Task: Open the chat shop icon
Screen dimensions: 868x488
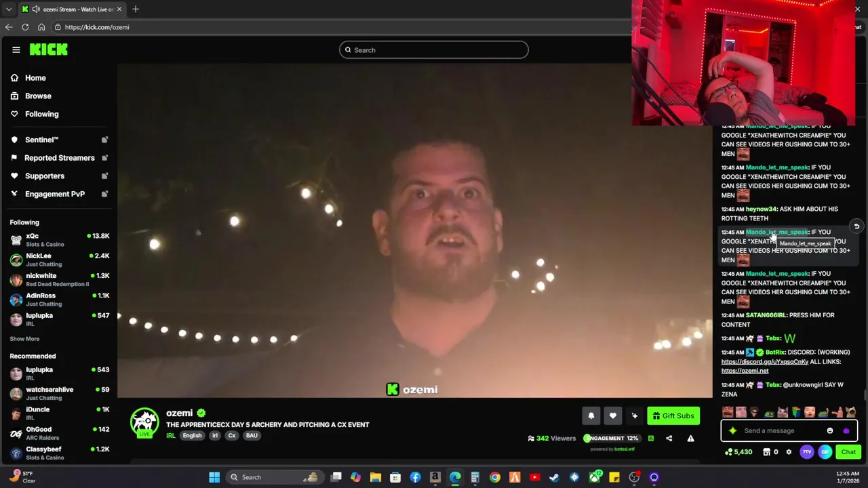Action: (x=766, y=452)
